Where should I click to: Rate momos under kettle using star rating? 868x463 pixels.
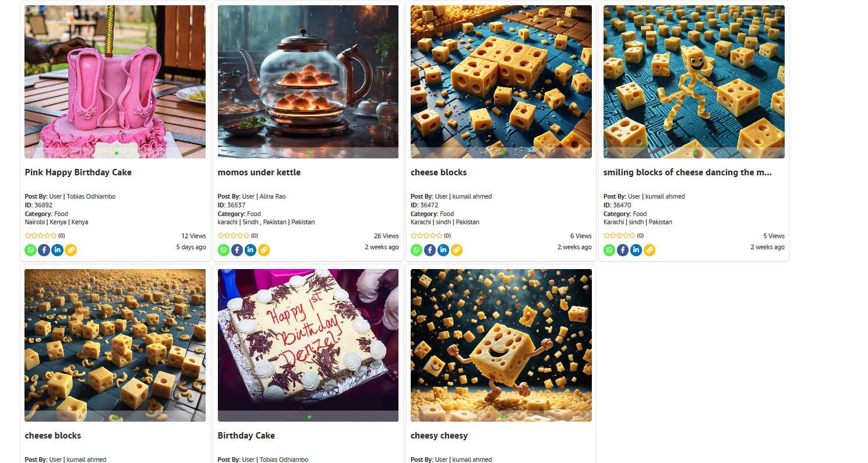[234, 236]
